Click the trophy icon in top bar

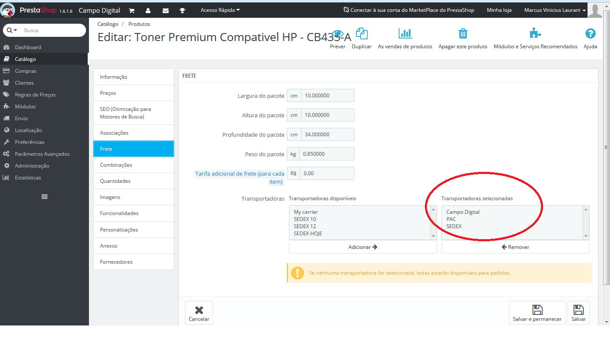click(182, 11)
